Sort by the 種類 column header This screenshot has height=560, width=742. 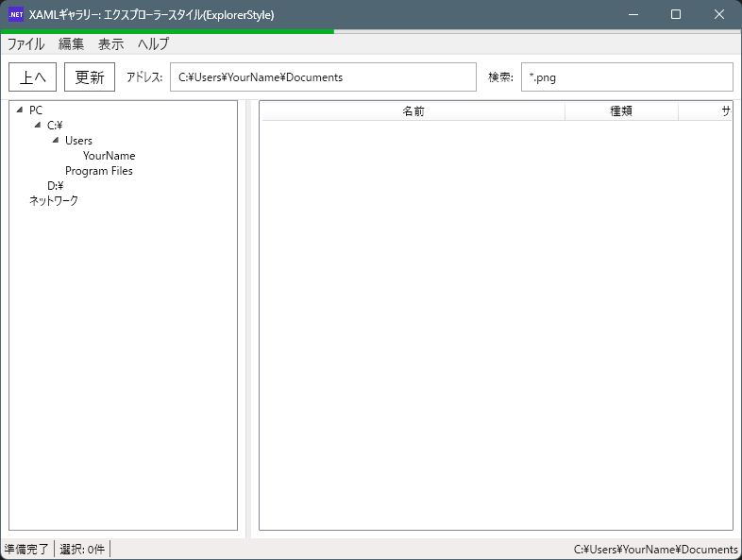[x=620, y=111]
